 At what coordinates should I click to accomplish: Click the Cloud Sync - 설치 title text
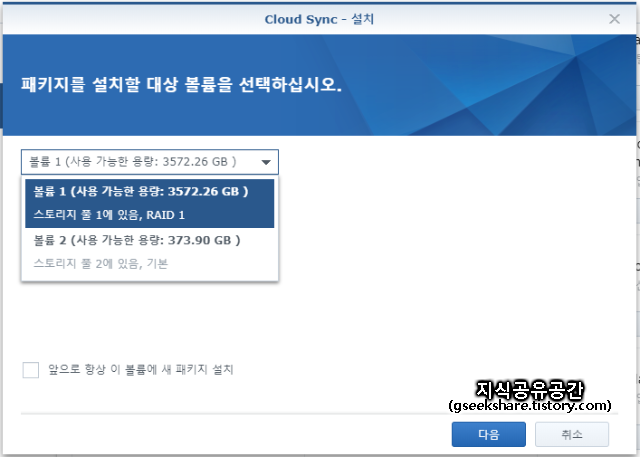(x=319, y=19)
